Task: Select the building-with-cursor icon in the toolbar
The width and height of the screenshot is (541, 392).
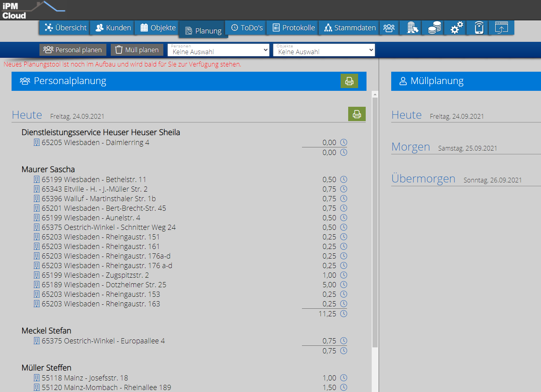Action: [411, 27]
